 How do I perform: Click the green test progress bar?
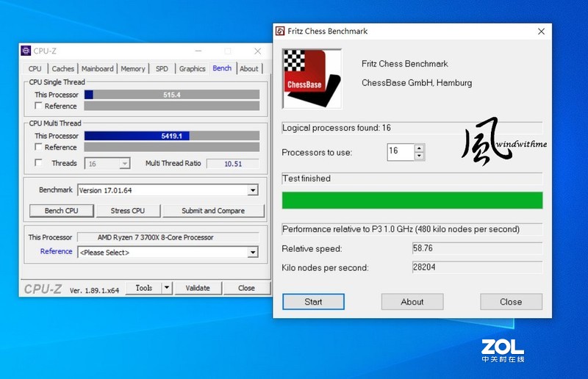(x=412, y=201)
